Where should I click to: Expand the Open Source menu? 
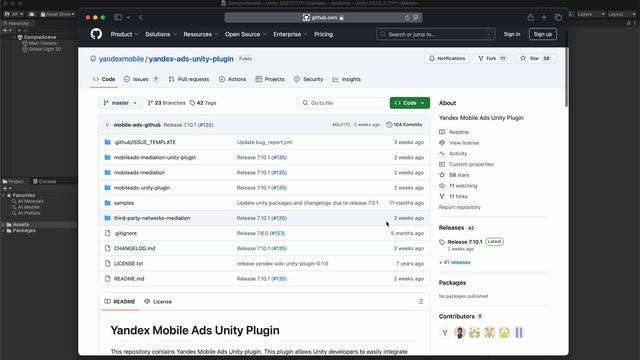click(245, 34)
